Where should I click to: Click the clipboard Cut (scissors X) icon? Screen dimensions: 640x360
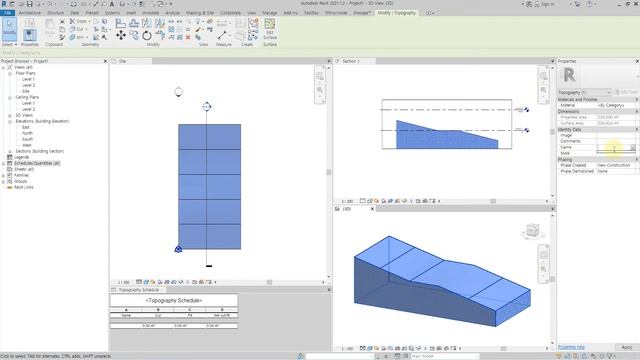62,22
